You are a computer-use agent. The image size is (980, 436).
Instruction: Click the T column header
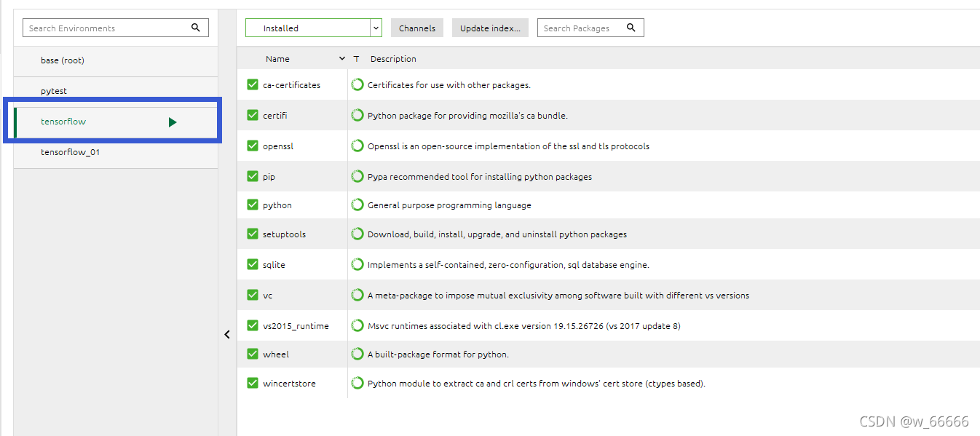point(356,59)
